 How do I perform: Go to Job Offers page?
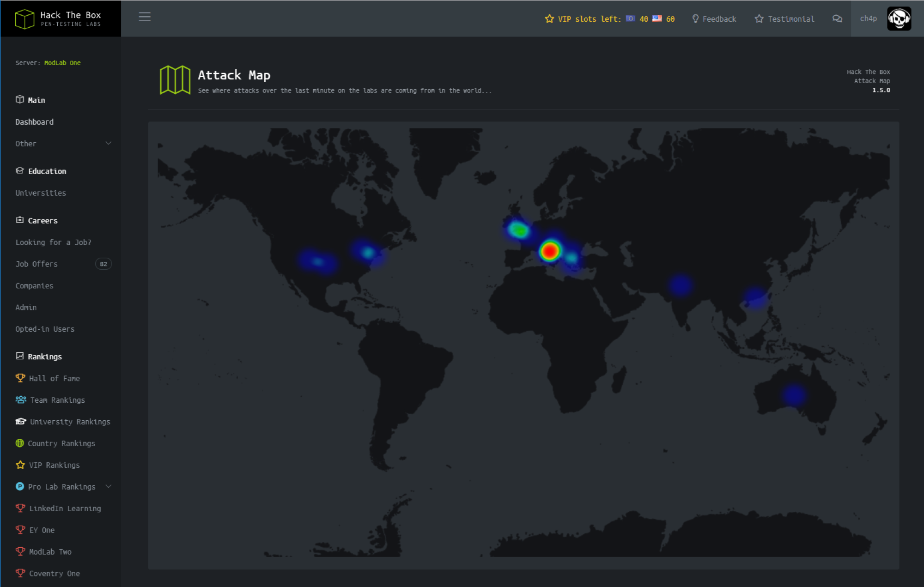[36, 264]
